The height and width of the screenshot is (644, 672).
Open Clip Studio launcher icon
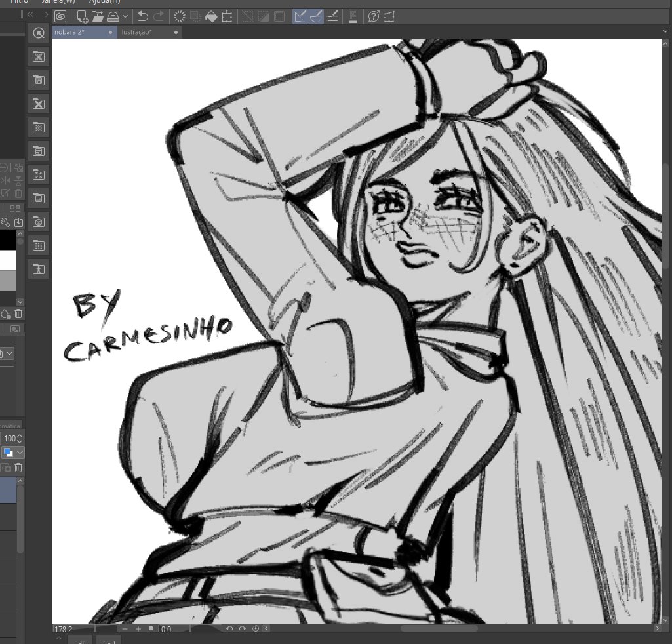pyautogui.click(x=60, y=16)
